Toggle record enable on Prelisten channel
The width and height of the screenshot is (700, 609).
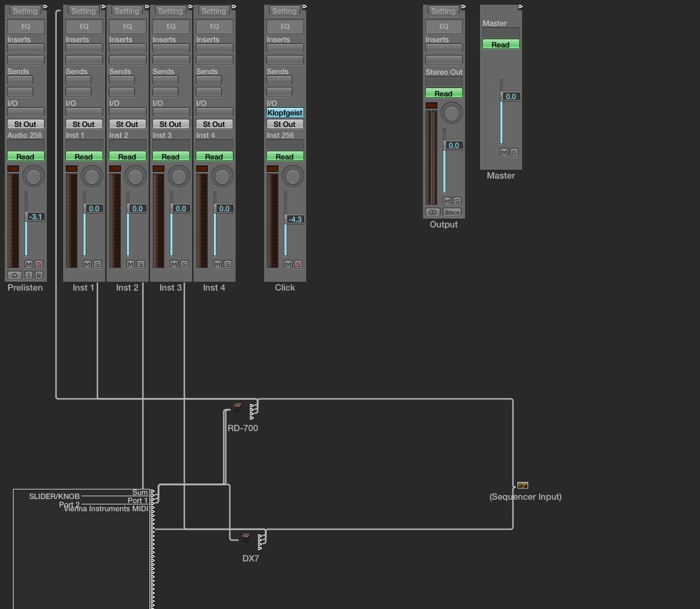[39, 275]
